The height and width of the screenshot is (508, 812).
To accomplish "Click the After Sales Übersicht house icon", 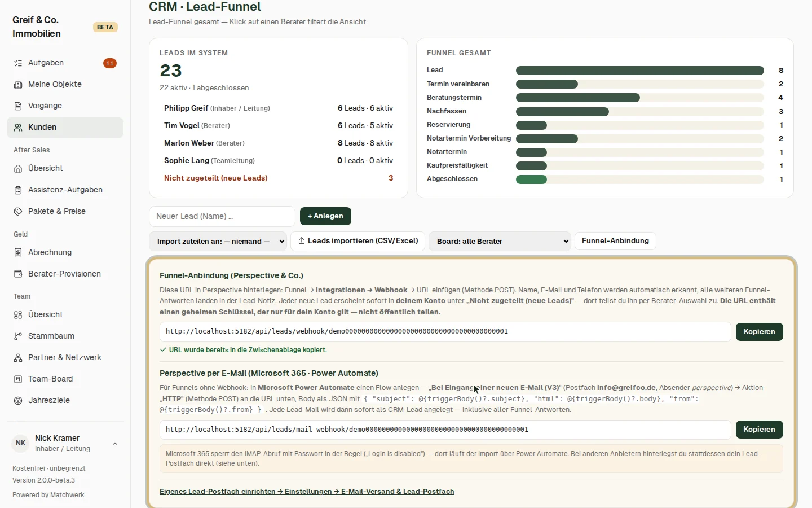I will (18, 169).
